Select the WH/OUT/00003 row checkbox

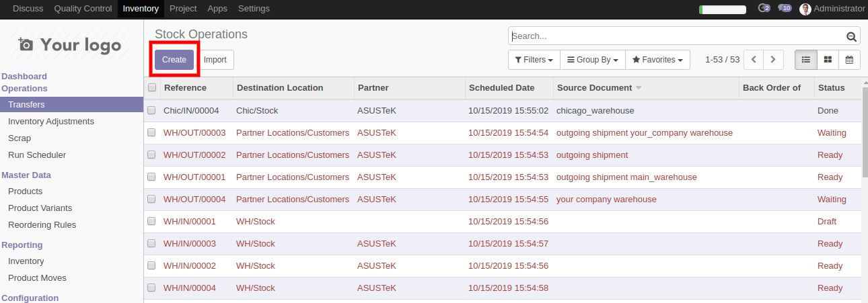152,132
